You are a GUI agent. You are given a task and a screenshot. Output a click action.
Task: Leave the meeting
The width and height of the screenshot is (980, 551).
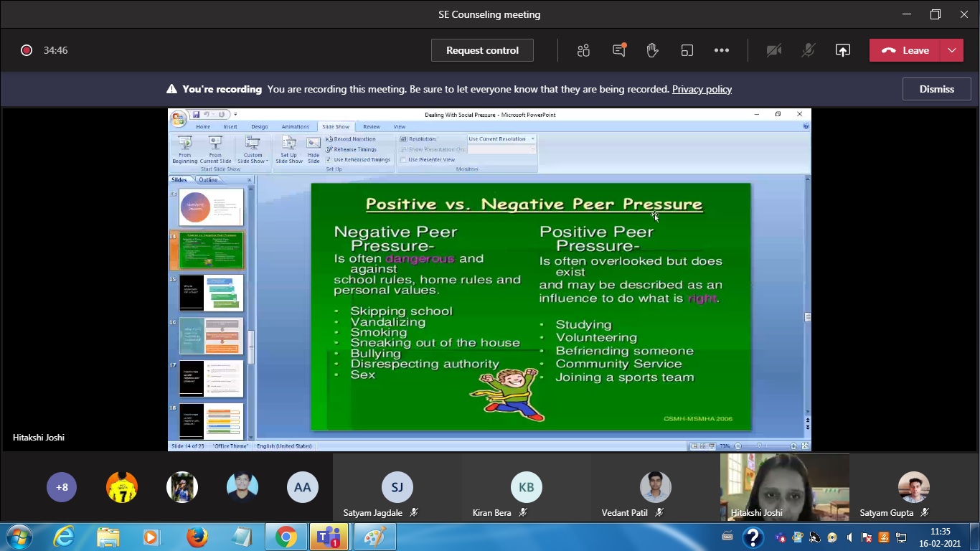(x=906, y=50)
